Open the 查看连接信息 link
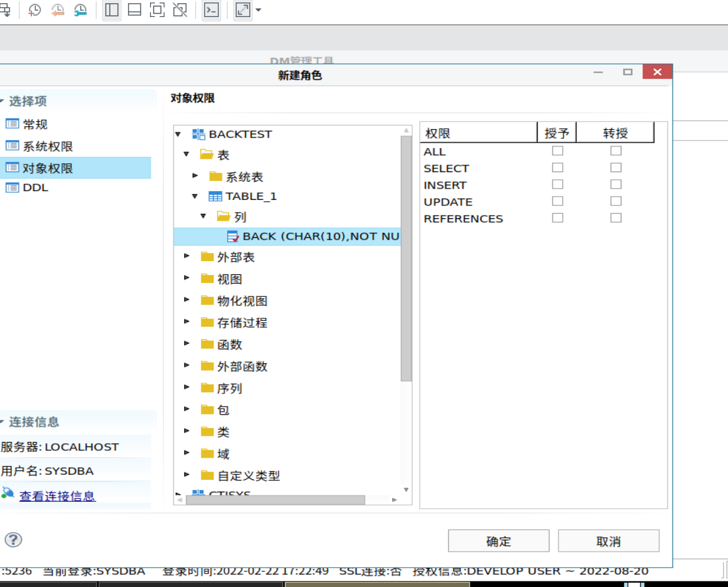728x587 pixels. coord(57,496)
